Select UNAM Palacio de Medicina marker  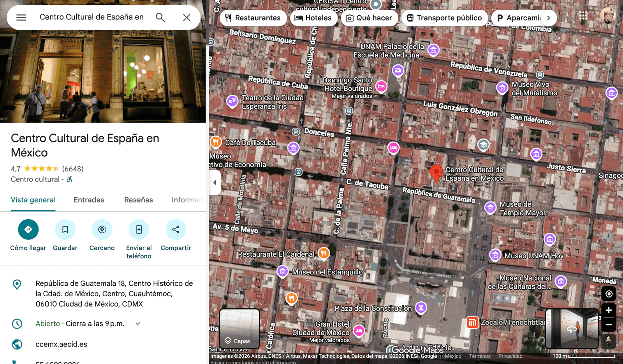tap(433, 50)
